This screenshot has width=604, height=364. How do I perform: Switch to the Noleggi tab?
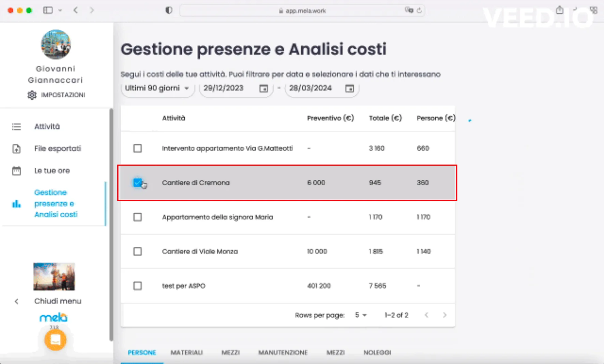377,352
